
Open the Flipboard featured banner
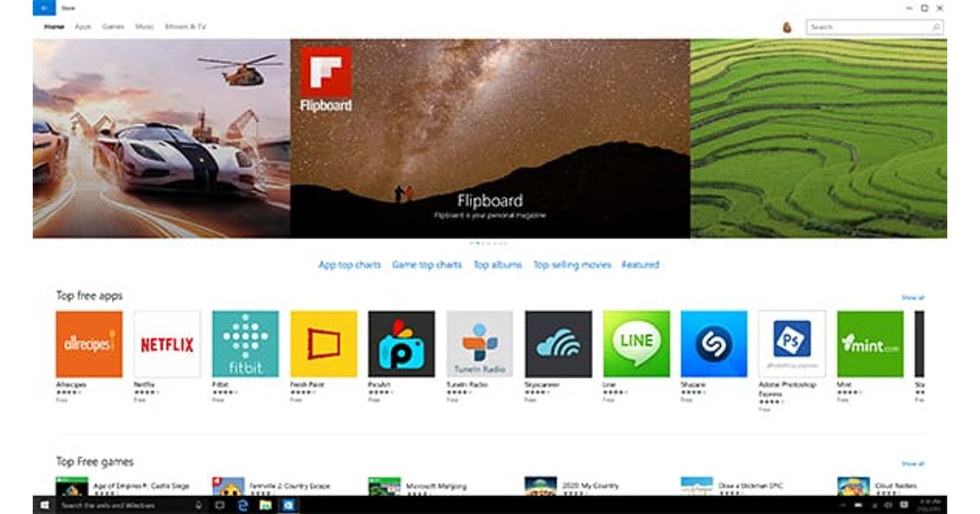[490, 139]
